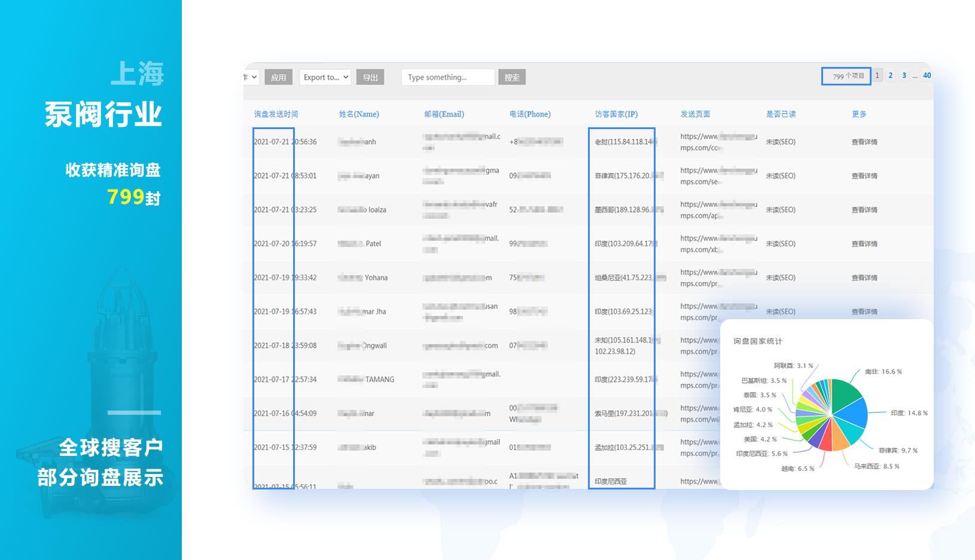Open 查看详情 for the 2021-07-21 08:53:01 row
The image size is (975, 560).
click(864, 176)
